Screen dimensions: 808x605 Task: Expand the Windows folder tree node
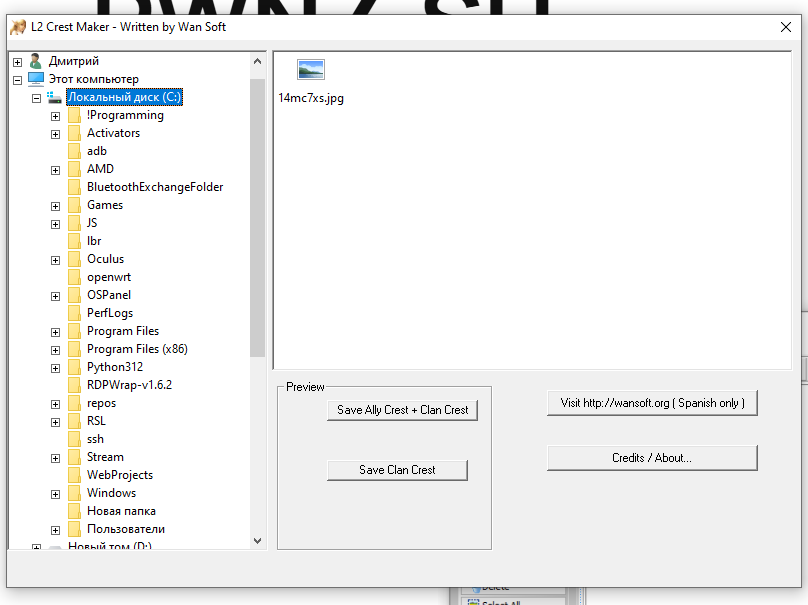(55, 494)
